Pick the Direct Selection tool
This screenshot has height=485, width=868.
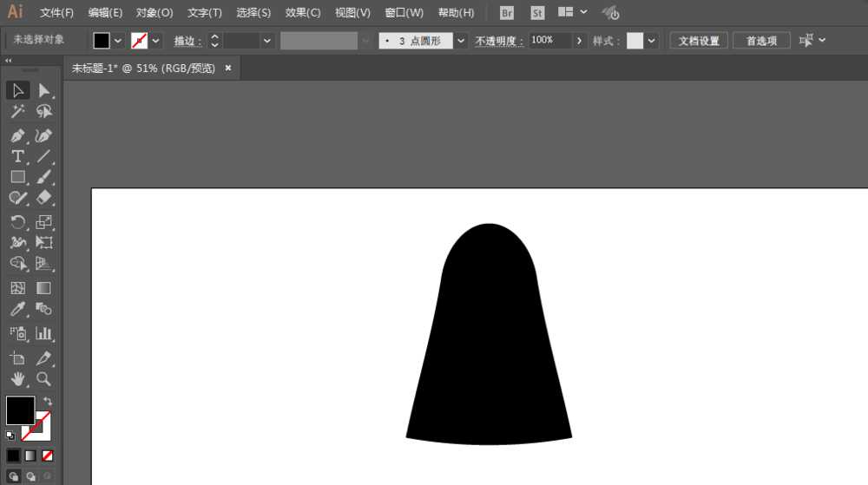[x=43, y=90]
